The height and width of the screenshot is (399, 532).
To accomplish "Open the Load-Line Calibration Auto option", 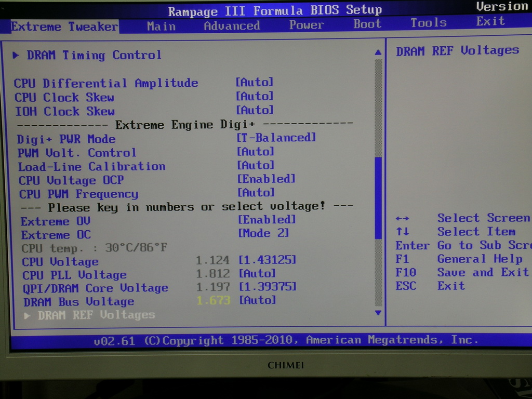I will 256,165.
